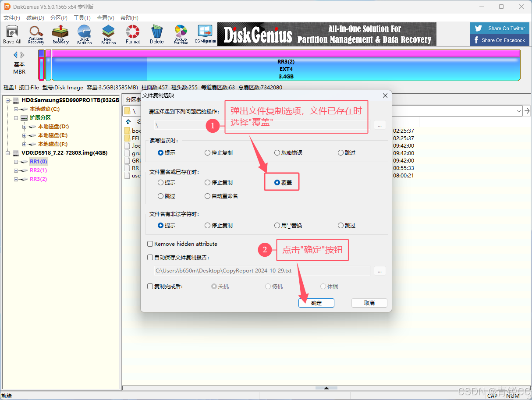The height and width of the screenshot is (400, 532).
Task: Select RR2(1) in the disk tree
Action: pos(38,170)
